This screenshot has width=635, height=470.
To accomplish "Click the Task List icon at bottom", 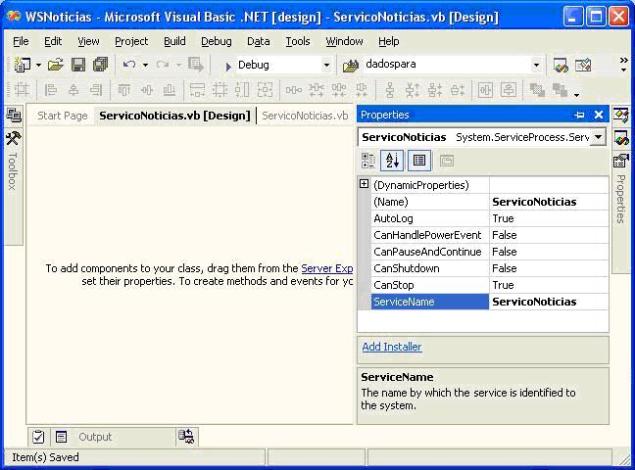I will pos(39,436).
